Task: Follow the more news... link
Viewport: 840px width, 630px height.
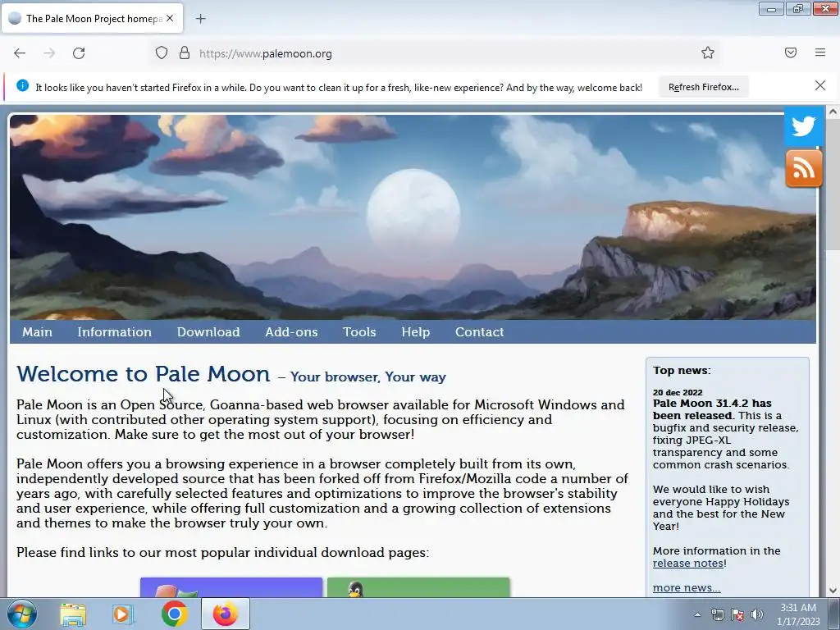Action: (x=687, y=587)
